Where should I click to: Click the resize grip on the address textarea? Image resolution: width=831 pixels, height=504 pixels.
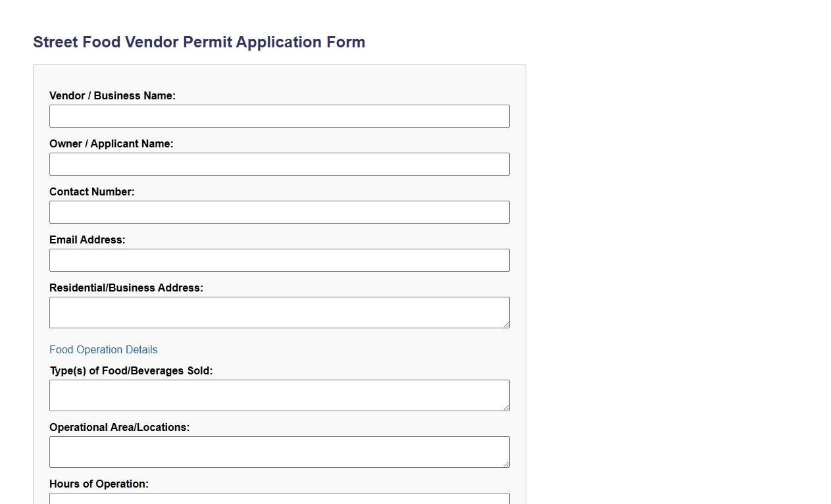(x=507, y=326)
